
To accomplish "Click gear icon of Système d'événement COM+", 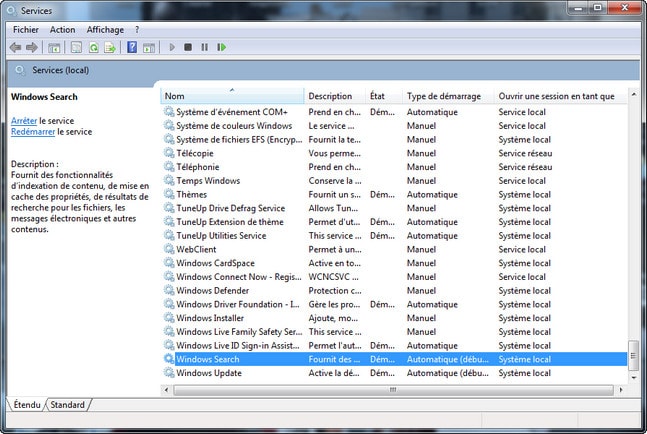I will pyautogui.click(x=169, y=112).
